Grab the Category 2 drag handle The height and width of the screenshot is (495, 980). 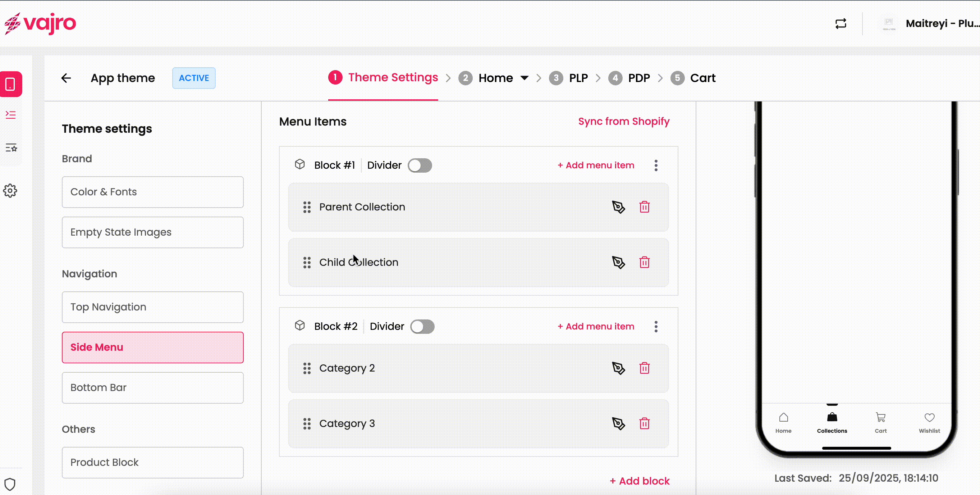point(307,368)
